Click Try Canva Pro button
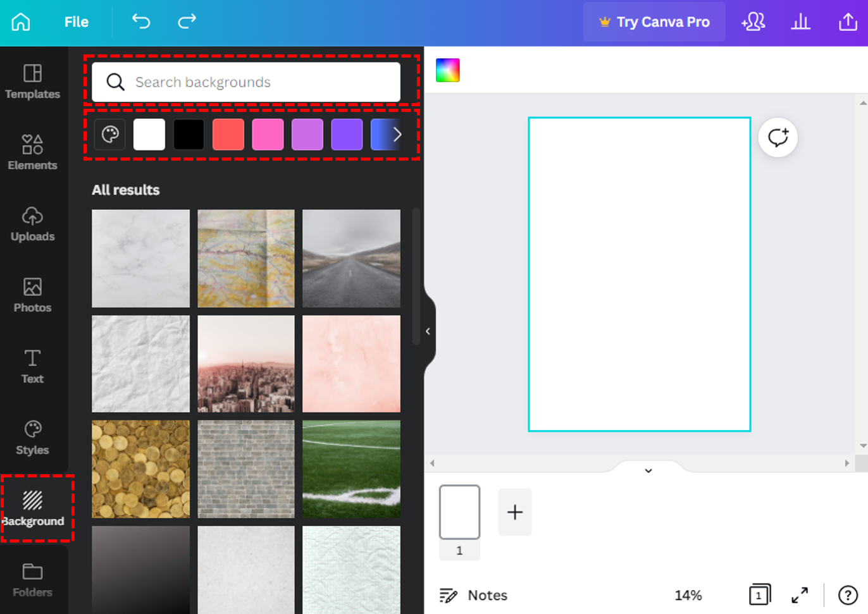The height and width of the screenshot is (614, 868). tap(654, 22)
